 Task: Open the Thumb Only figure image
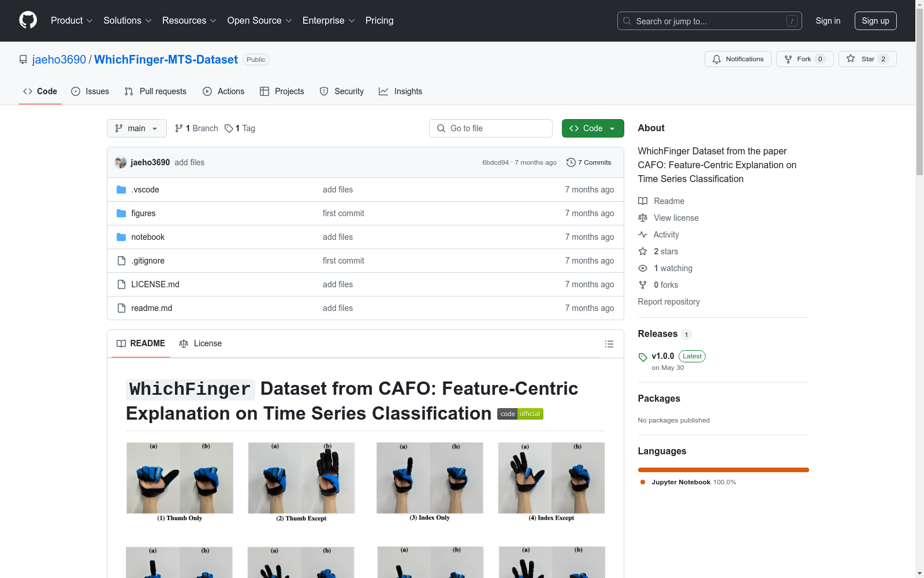[180, 483]
